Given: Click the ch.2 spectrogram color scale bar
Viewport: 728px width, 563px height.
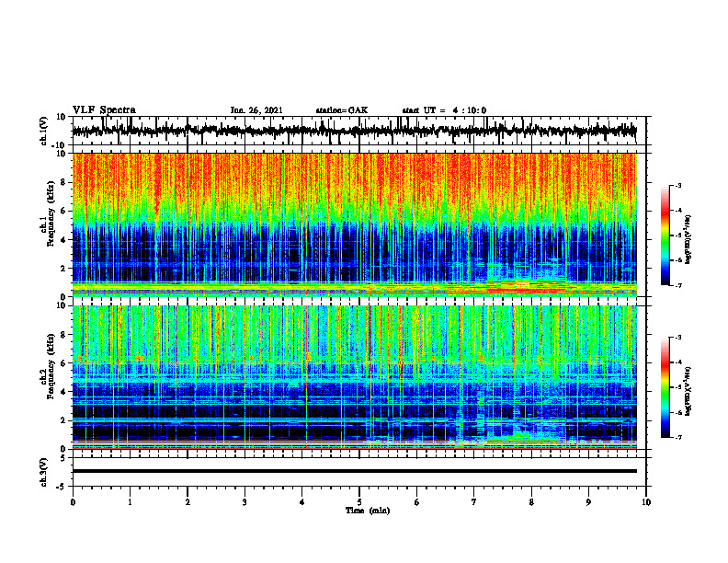Looking at the screenshot, I should click(665, 387).
